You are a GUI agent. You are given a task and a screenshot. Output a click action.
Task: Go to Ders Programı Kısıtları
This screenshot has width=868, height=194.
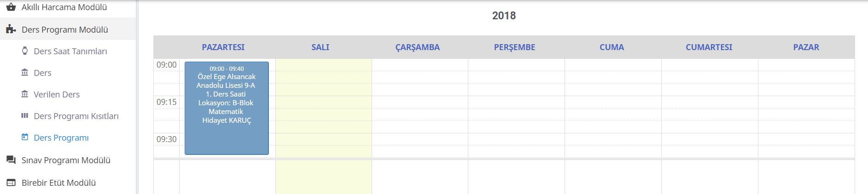tap(76, 116)
